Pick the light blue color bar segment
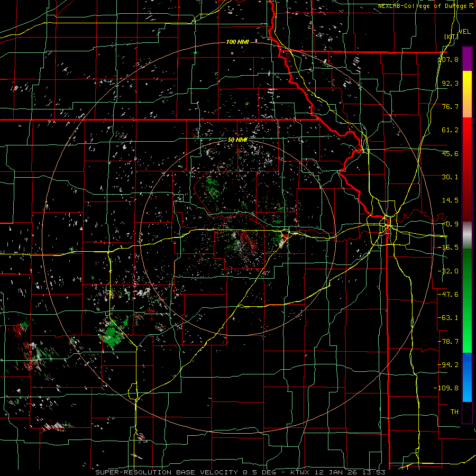This screenshot has width=476, height=476. coord(467,391)
